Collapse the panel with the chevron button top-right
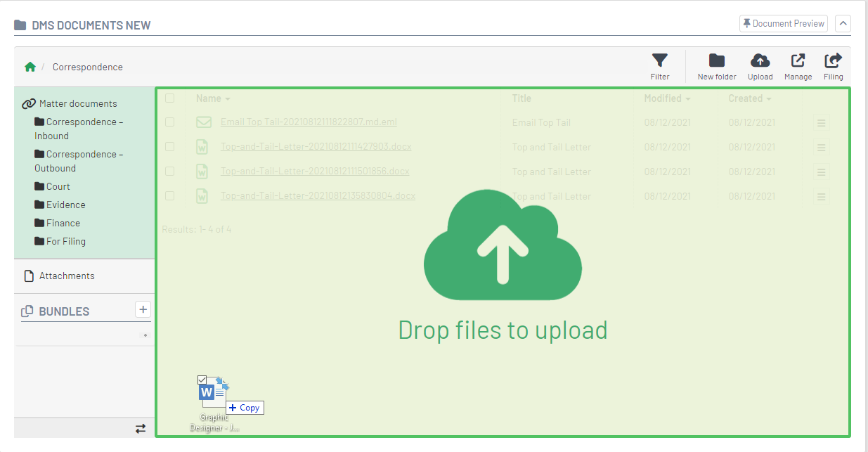This screenshot has width=868, height=452. point(843,23)
